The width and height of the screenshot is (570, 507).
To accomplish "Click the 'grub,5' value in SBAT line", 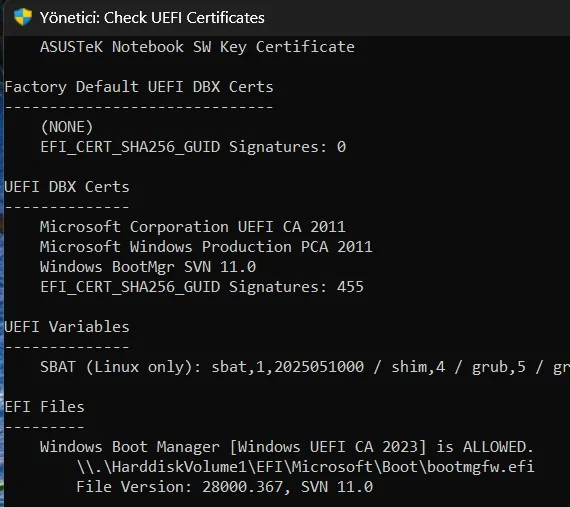I will (x=499, y=367).
